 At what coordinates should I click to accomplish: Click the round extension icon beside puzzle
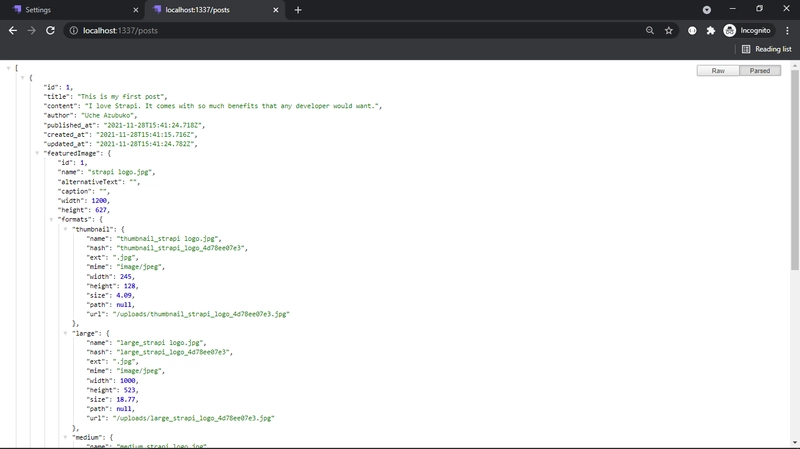[692, 31]
